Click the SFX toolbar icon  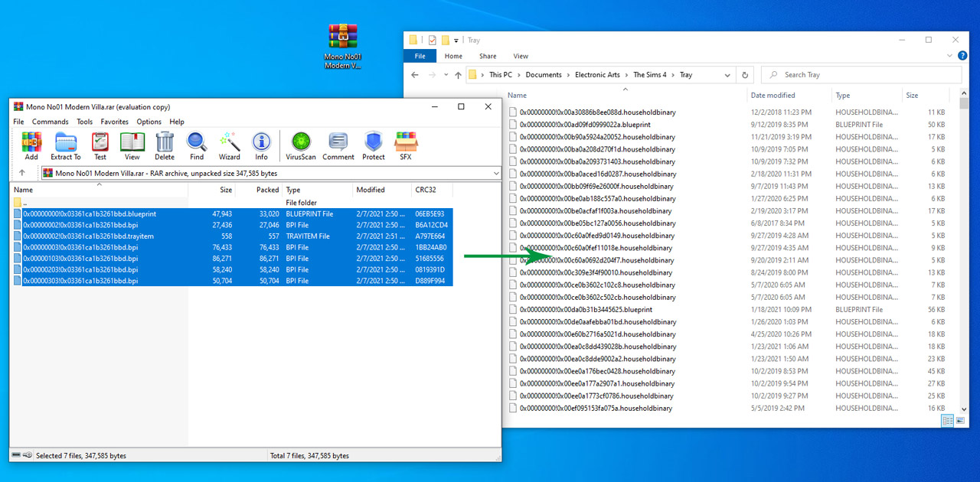point(406,145)
